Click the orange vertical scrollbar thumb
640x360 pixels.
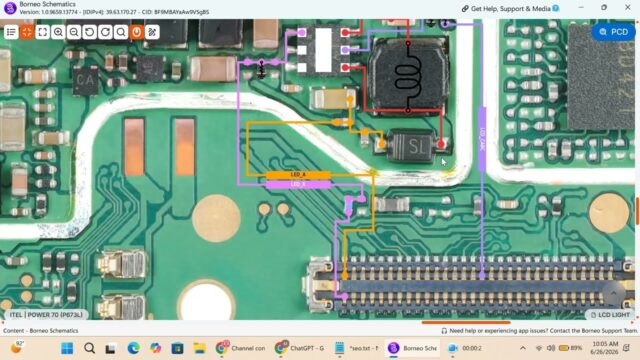(x=637, y=211)
